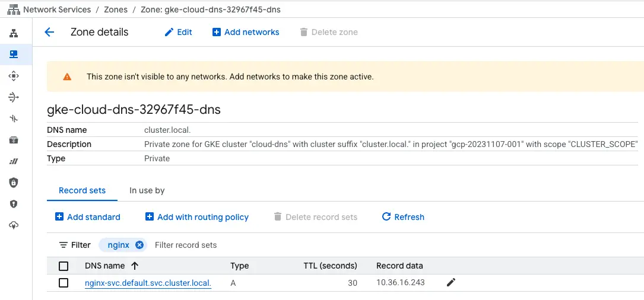This screenshot has height=300, width=644.
Task: Remove the nginx filter chip
Action: [139, 245]
